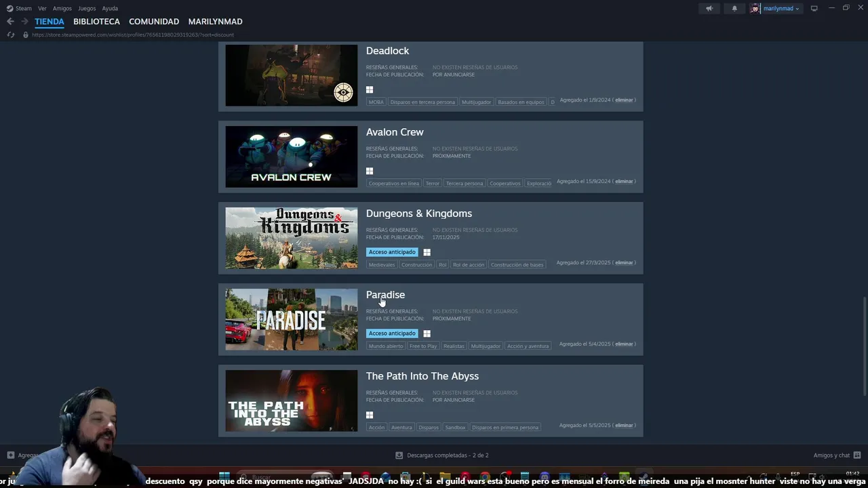This screenshot has height=488, width=868.
Task: Open the Friends and chat icon
Action: [857, 455]
